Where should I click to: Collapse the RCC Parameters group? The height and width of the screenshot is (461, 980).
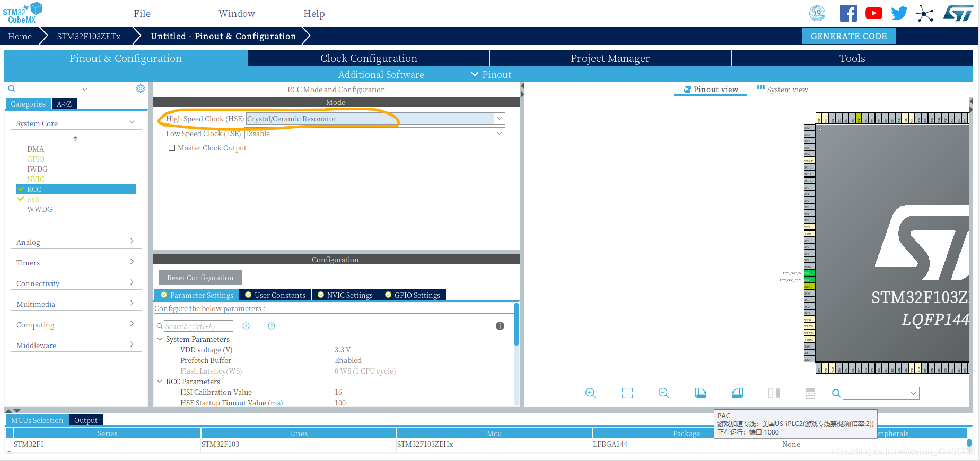coord(160,381)
